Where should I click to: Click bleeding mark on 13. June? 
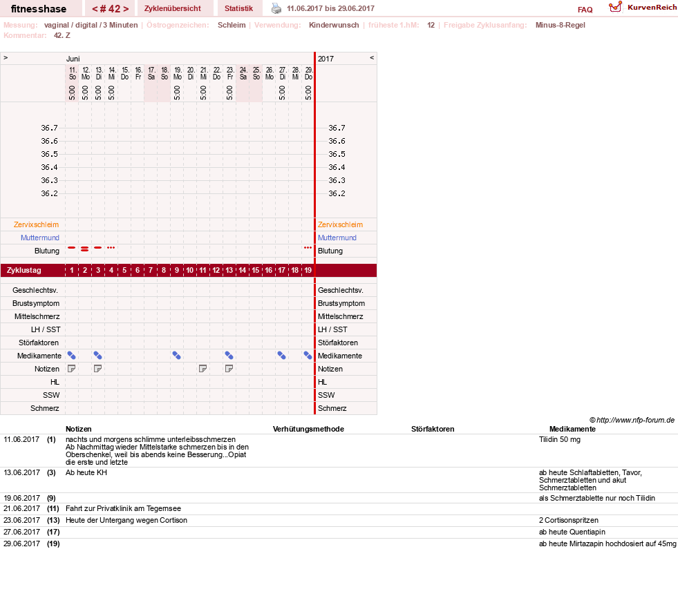pyautogui.click(x=98, y=247)
